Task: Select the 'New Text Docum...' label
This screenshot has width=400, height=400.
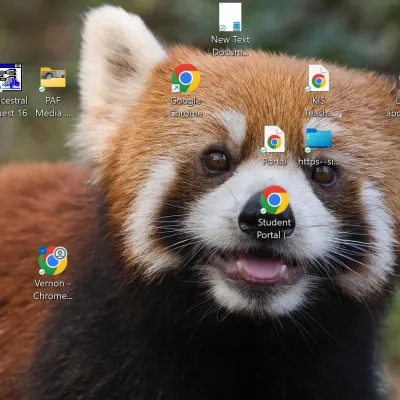Action: click(230, 46)
